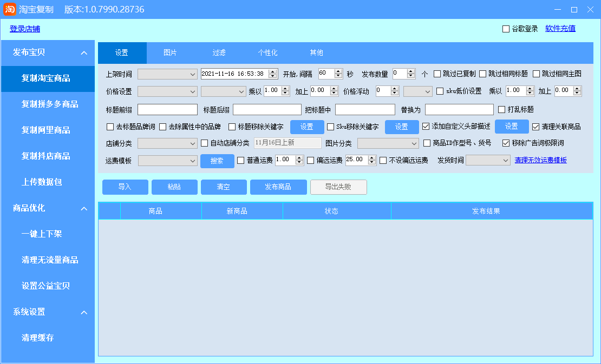
Task: Click the 标题后缀 input field
Action: 267,110
